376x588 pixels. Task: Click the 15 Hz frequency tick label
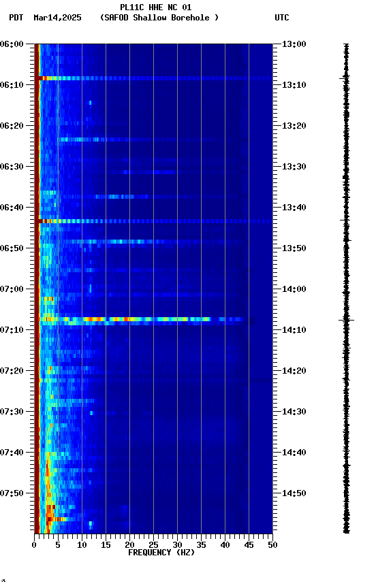coord(106,545)
